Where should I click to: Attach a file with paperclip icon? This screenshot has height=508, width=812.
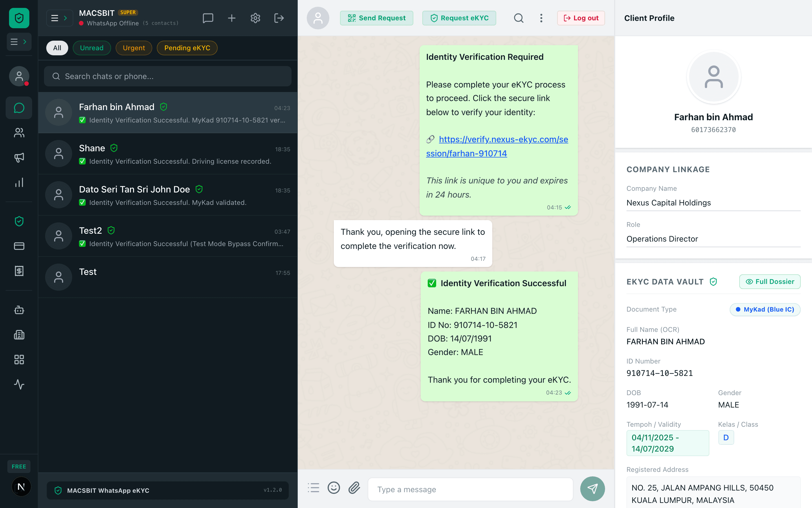click(354, 488)
